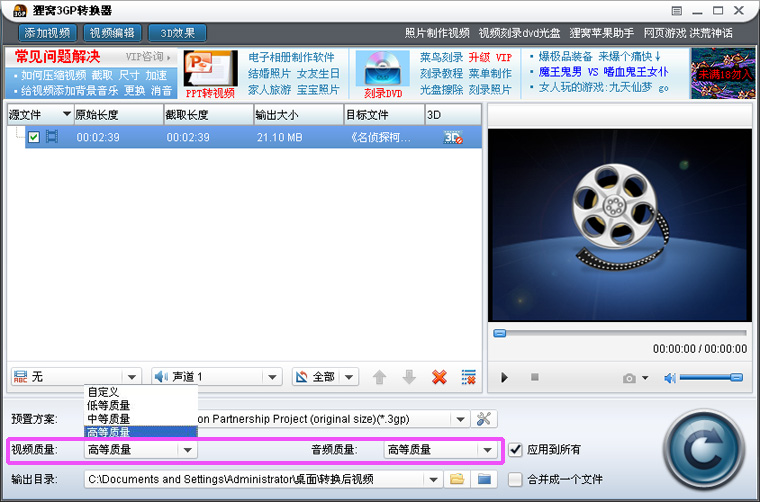Viewport: 760px width, 502px height.
Task: Click the 狸窝3GP转换器 app logo
Action: tap(20, 10)
